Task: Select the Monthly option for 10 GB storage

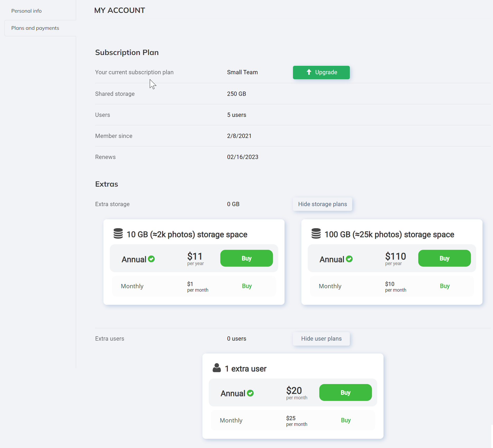Action: click(132, 286)
